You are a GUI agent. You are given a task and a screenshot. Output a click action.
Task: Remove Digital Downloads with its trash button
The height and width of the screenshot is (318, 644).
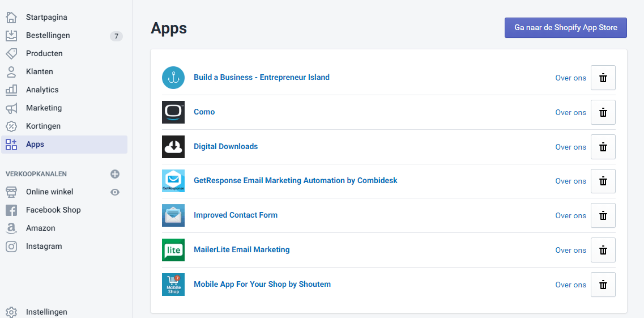click(x=603, y=147)
